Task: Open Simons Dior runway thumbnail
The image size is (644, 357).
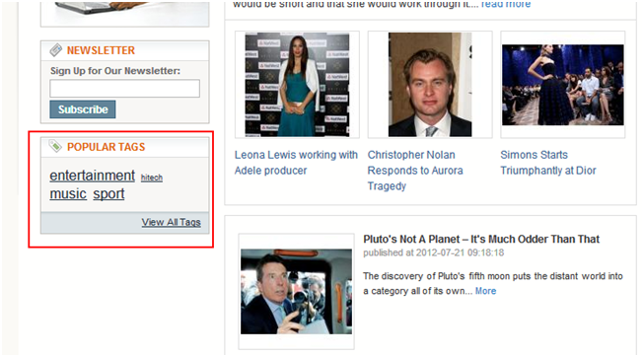Action: point(563,85)
